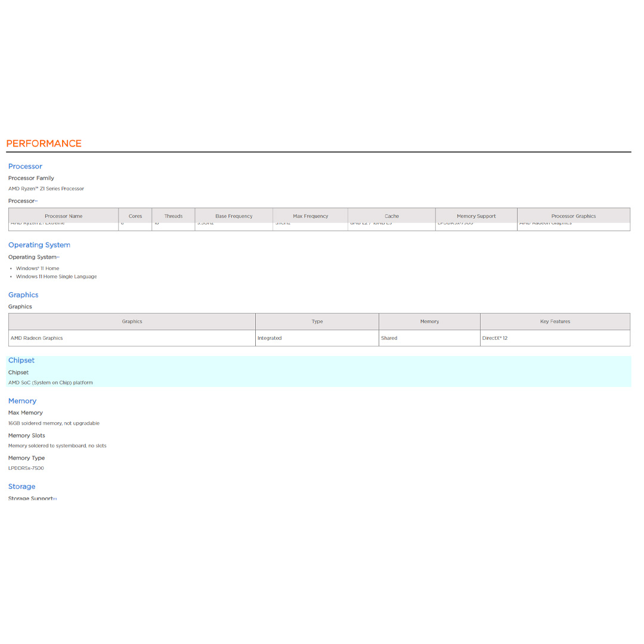Open the Storage section link
Viewport: 644px width, 644px height.
pos(21,487)
